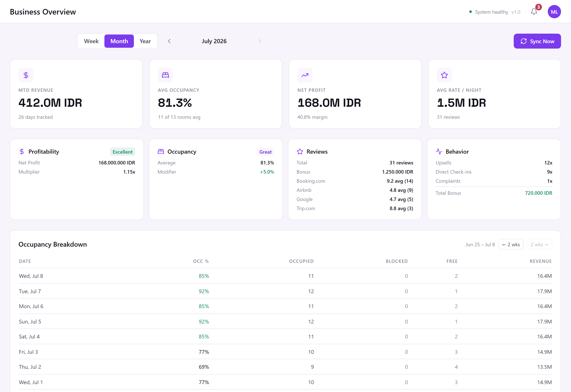Switch to the Year view tab
Viewport: 571px width, 392px height.
145,41
